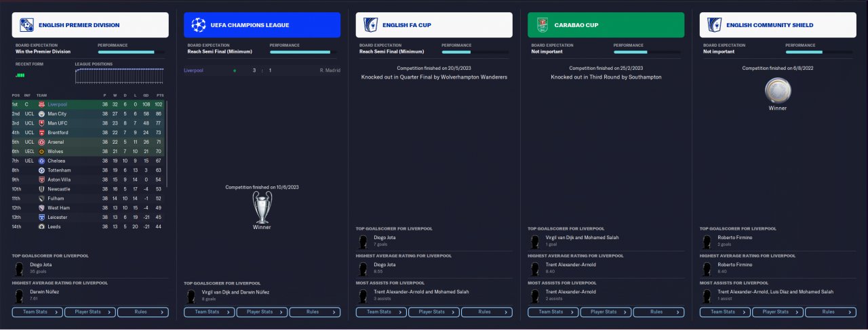Image resolution: width=868 pixels, height=330 pixels.
Task: Click the Man City club badge
Action: pyautogui.click(x=41, y=114)
